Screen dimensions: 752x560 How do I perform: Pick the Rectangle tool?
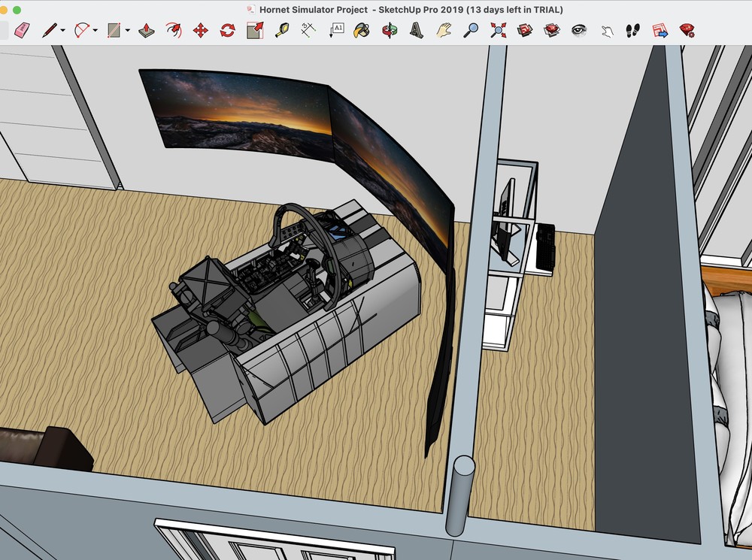113,32
